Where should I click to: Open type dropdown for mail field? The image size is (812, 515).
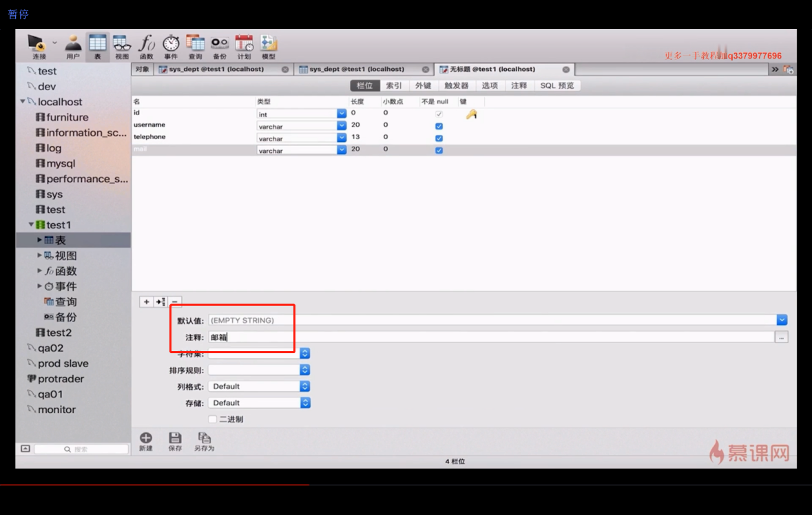point(342,150)
